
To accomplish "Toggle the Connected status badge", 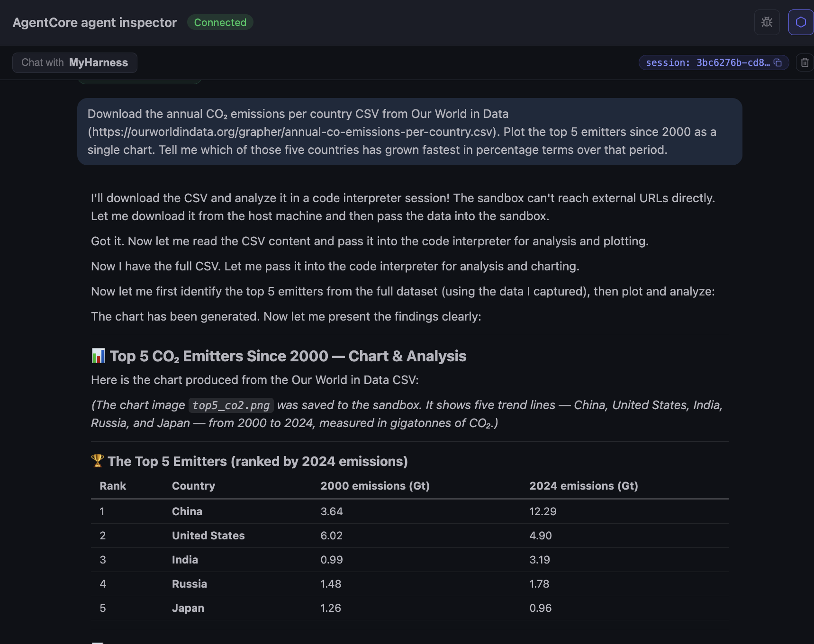I will click(x=220, y=22).
